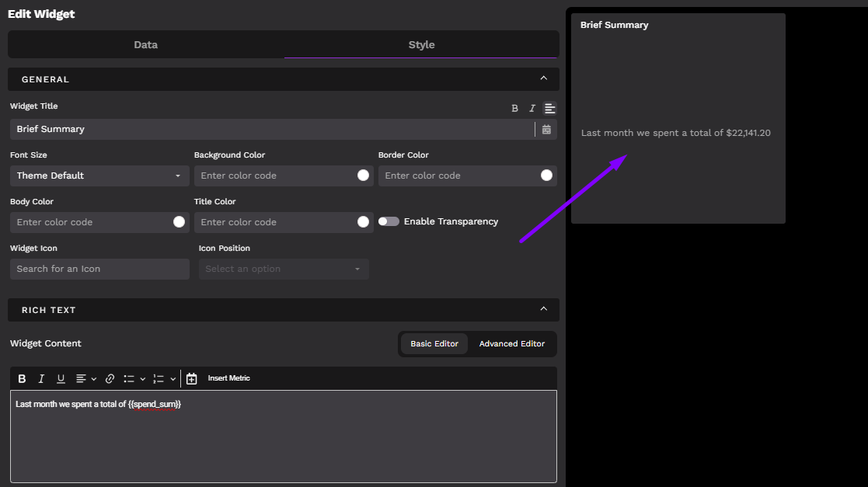Screen dimensions: 868x487
Task: Underline text in the widget content editor
Action: (61, 379)
